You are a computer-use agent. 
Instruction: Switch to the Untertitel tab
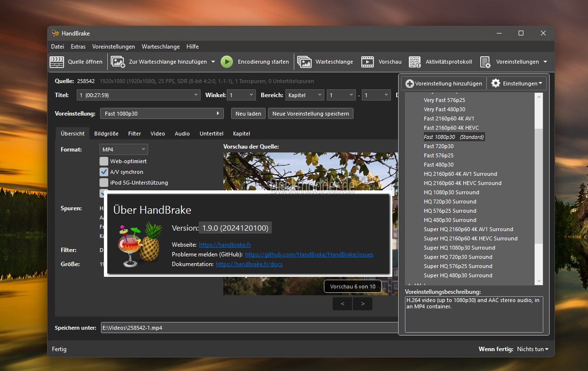(x=212, y=134)
